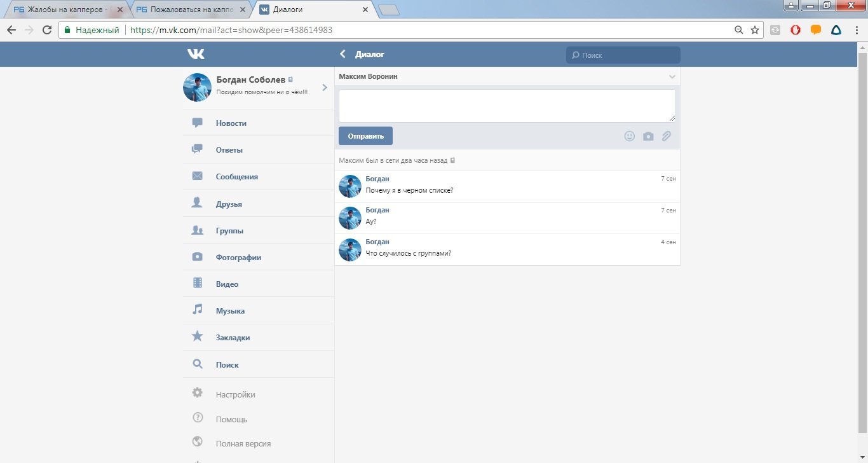Click the Поиск field in header
Image resolution: width=868 pixels, height=463 pixels.
tap(623, 55)
